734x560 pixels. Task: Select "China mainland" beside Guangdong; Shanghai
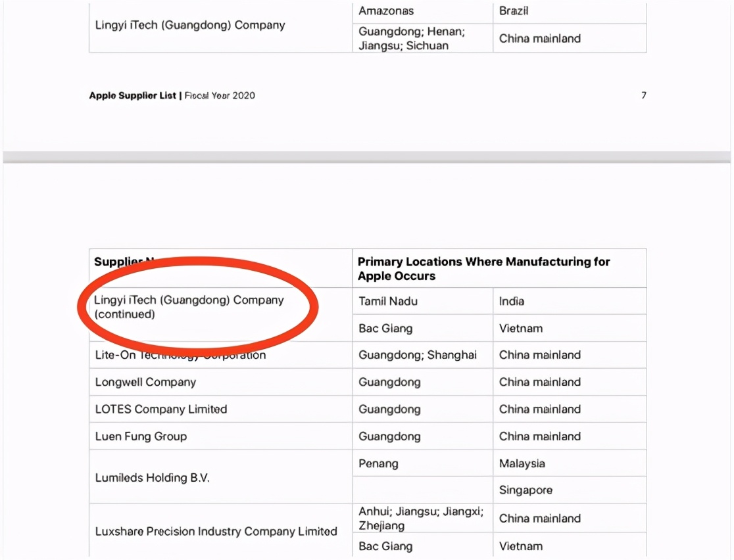540,355
